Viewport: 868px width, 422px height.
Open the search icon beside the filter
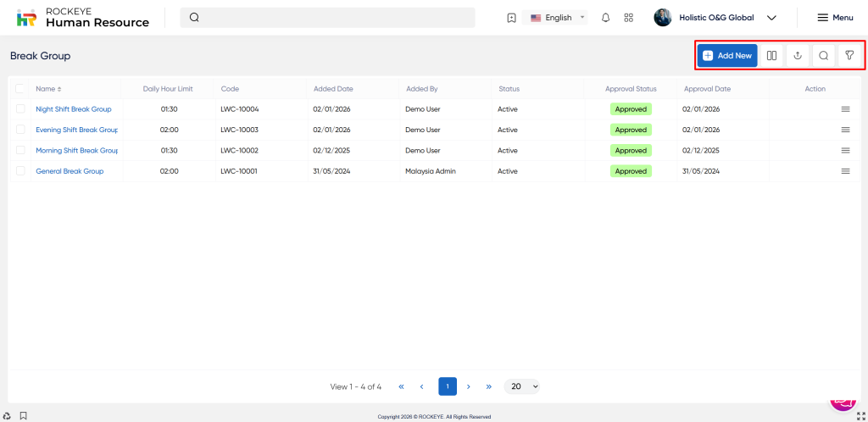click(x=823, y=56)
